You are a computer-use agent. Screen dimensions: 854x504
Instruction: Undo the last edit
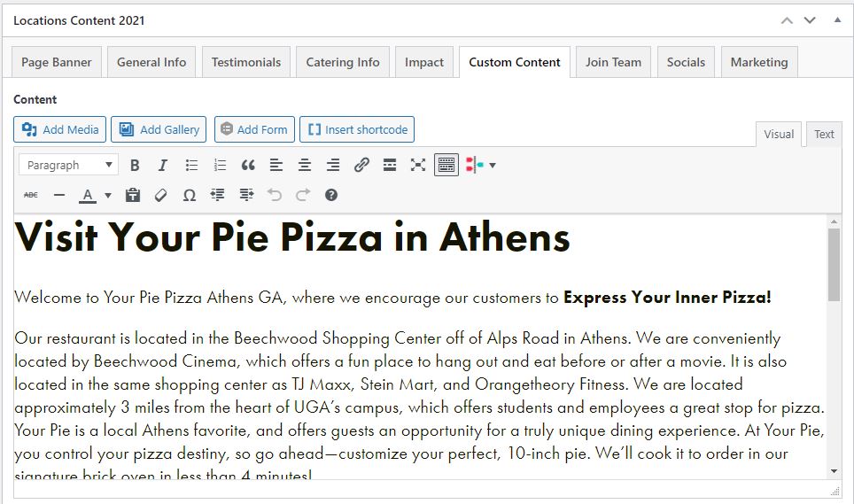tap(275, 195)
